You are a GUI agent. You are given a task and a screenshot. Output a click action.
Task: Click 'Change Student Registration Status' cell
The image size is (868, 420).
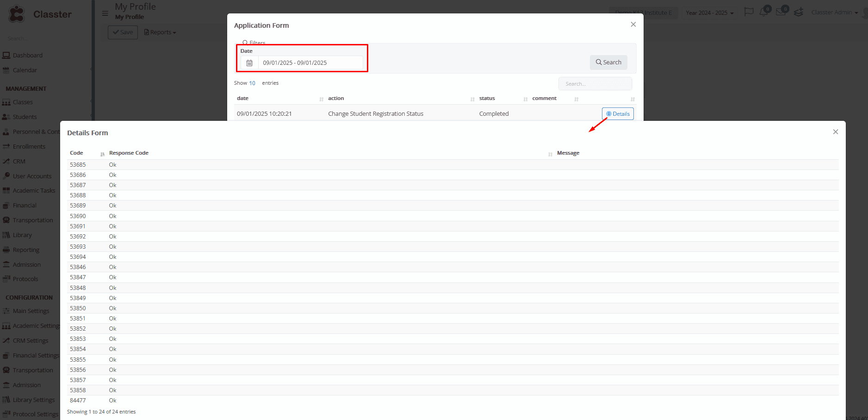[376, 113]
